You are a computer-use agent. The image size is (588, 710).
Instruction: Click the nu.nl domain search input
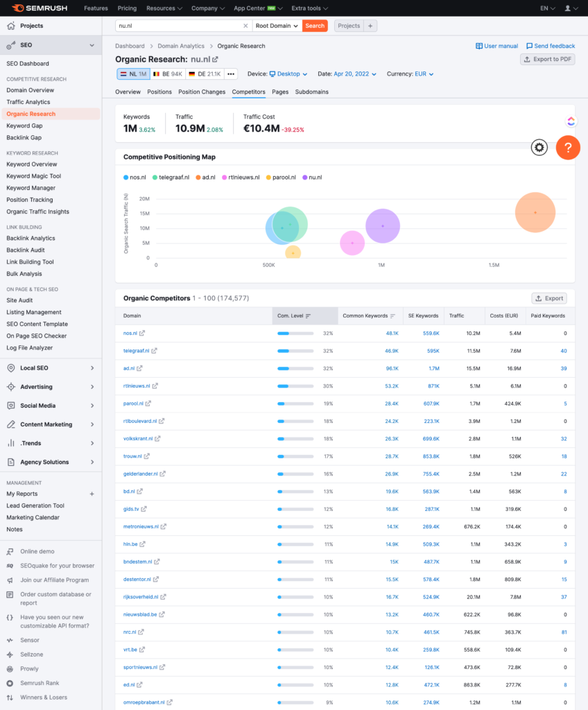[179, 26]
